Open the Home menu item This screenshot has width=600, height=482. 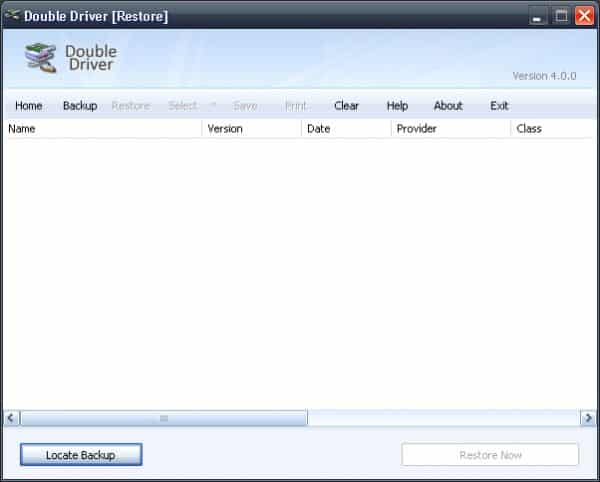pyautogui.click(x=29, y=106)
